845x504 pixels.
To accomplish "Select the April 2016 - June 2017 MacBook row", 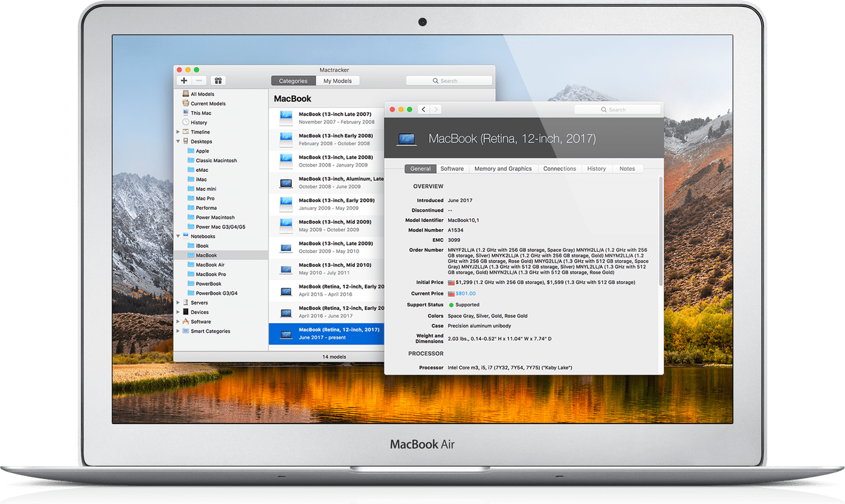I will coord(326,312).
